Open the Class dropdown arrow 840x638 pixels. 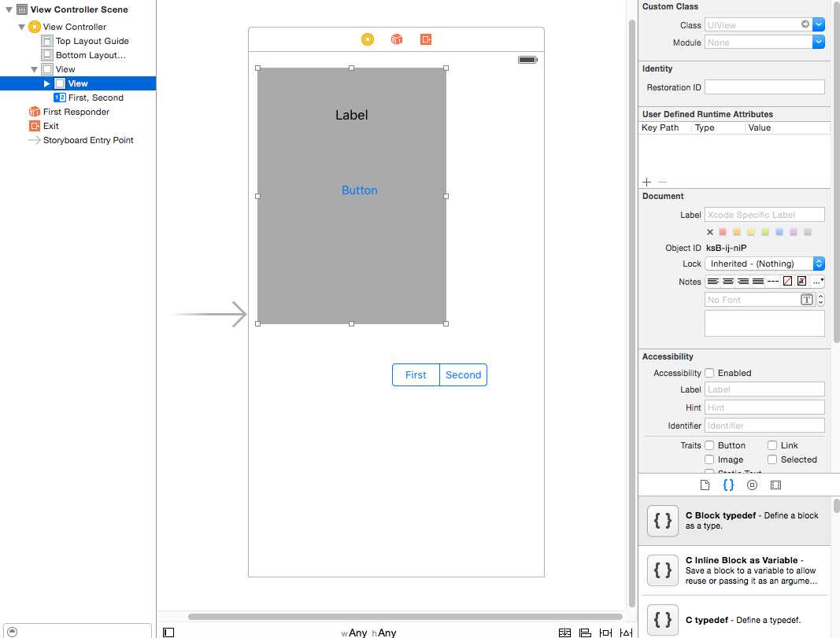pos(819,24)
